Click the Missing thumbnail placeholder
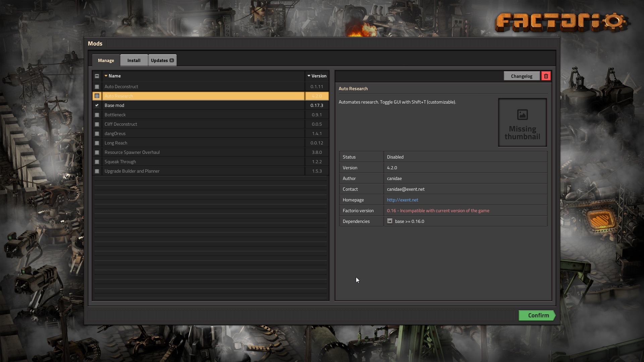This screenshot has width=644, height=362. click(522, 123)
